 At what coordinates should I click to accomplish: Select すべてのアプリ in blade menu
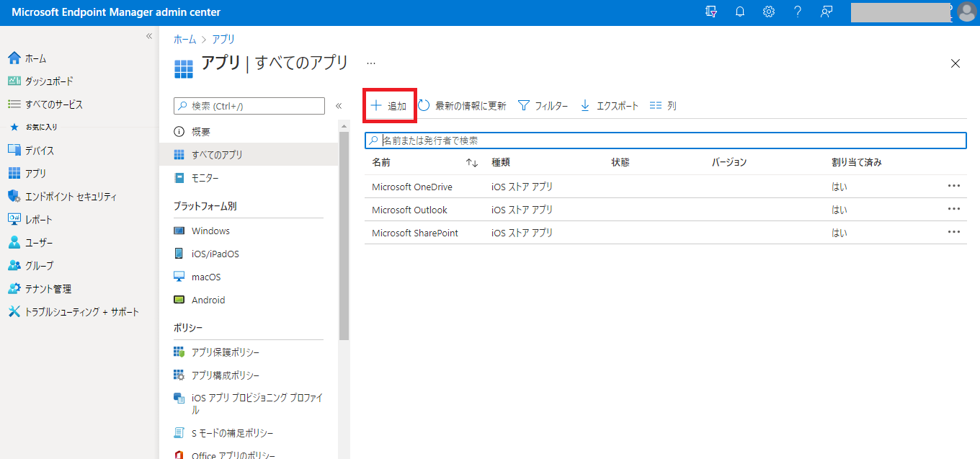click(249, 155)
